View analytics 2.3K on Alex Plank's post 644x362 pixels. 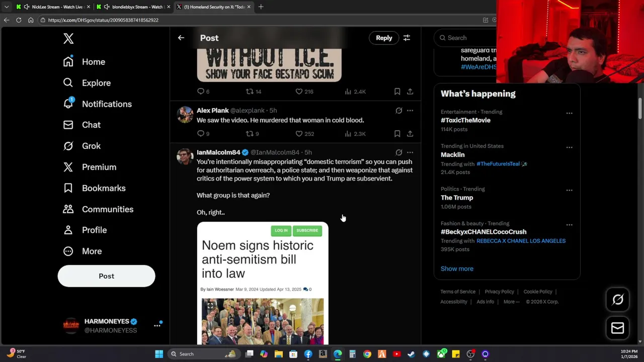pos(355,134)
